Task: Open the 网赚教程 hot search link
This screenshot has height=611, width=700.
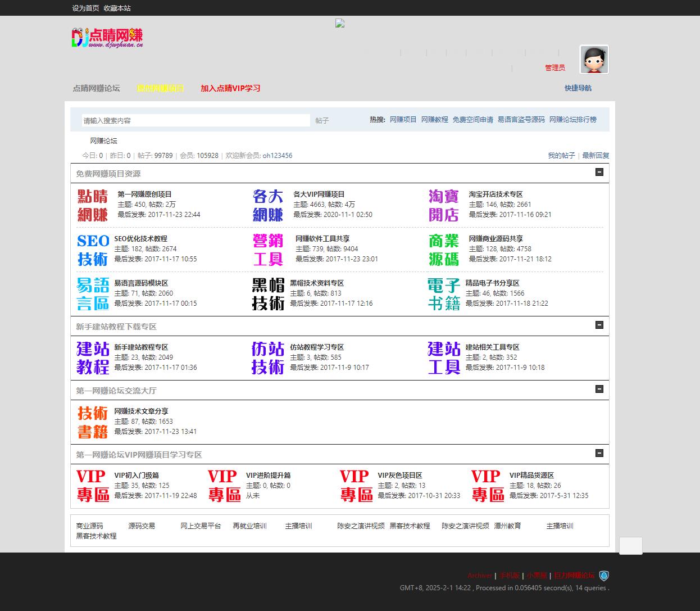Action: click(x=434, y=120)
